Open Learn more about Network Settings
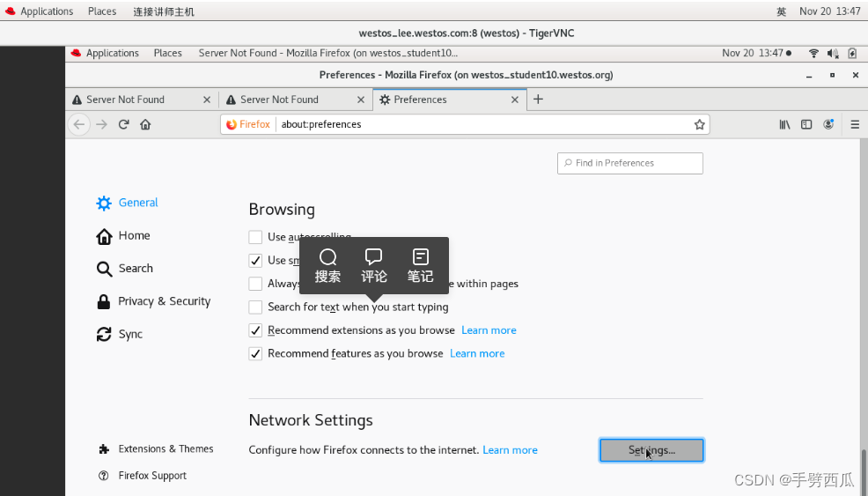 click(x=510, y=450)
